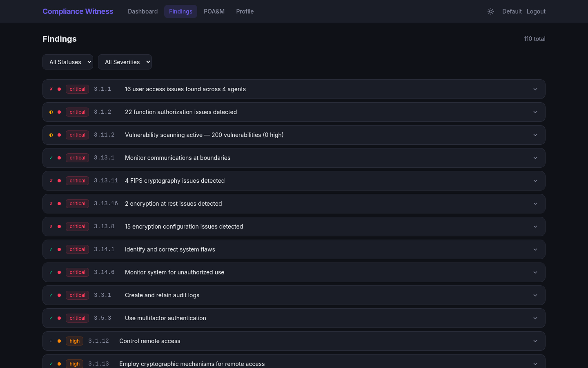Expand the 4 FIPS cryptography issues row chevron

pyautogui.click(x=535, y=181)
